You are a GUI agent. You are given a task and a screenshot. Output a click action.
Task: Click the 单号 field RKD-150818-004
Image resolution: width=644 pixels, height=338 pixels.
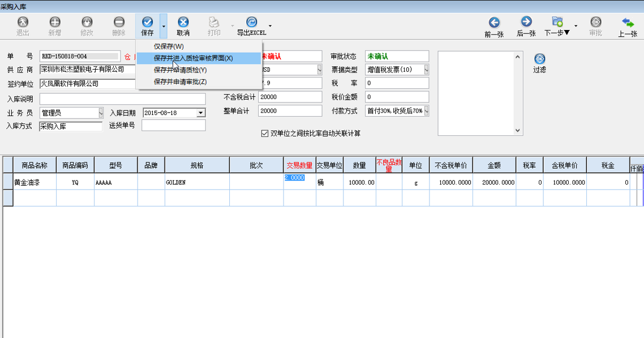[80, 56]
